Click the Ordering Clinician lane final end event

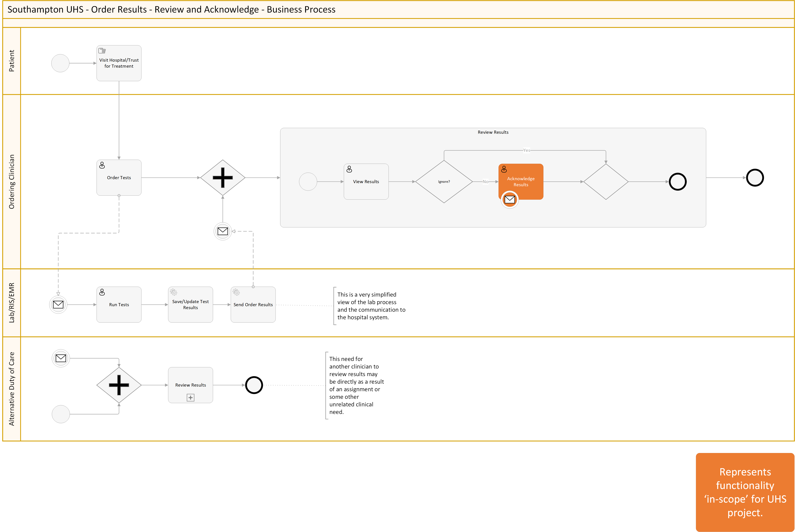(755, 177)
